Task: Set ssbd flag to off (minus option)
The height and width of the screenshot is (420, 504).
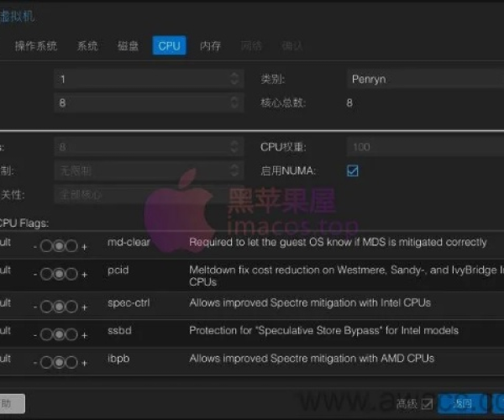Action: click(x=46, y=335)
